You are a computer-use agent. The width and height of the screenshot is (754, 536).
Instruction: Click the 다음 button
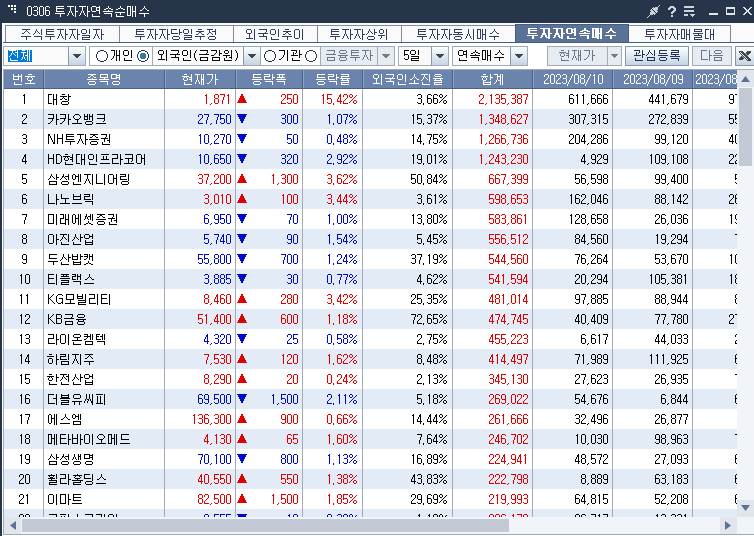click(x=712, y=56)
